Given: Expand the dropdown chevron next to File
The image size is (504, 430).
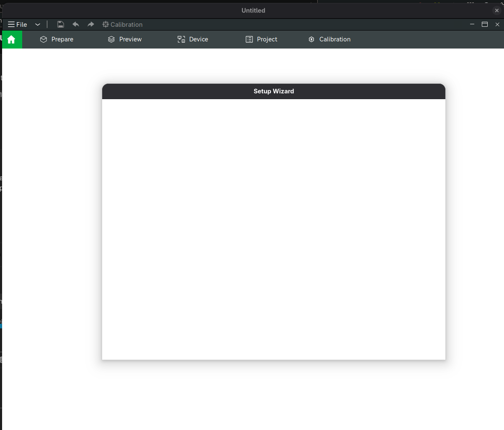Looking at the screenshot, I should [x=38, y=25].
